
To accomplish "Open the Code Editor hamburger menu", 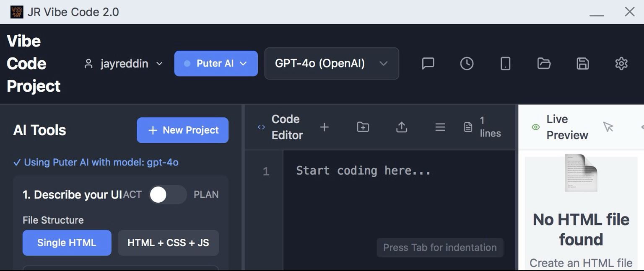I will pyautogui.click(x=440, y=127).
